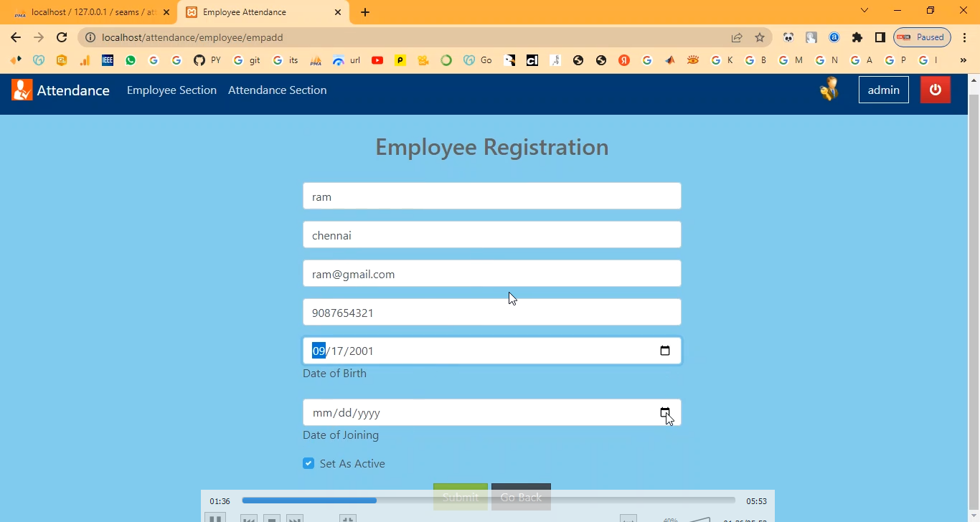Open the browser Extensions puzzle icon
980x522 pixels.
[x=857, y=37]
